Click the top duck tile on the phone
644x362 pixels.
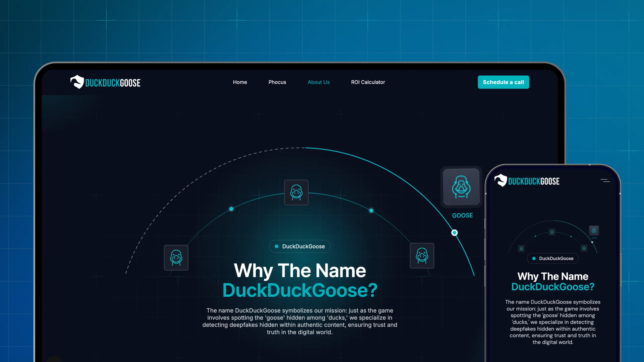pyautogui.click(x=552, y=232)
